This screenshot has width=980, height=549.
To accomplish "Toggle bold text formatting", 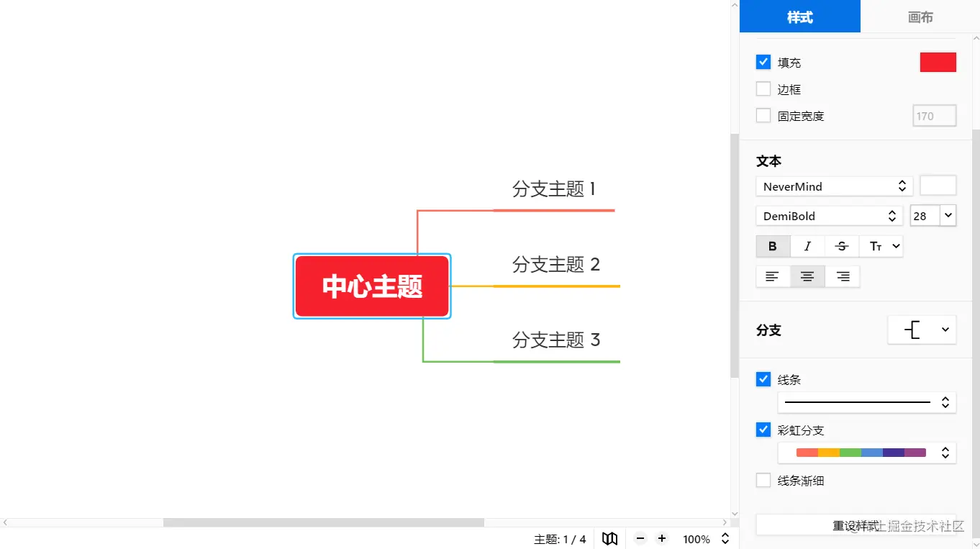I will pos(773,246).
